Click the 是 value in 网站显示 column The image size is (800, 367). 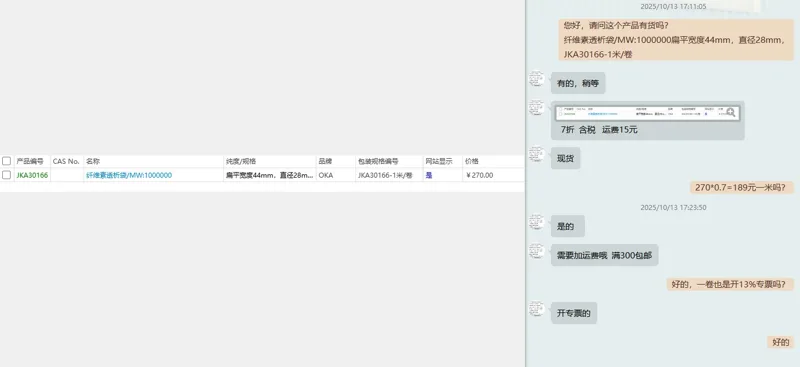pyautogui.click(x=429, y=175)
